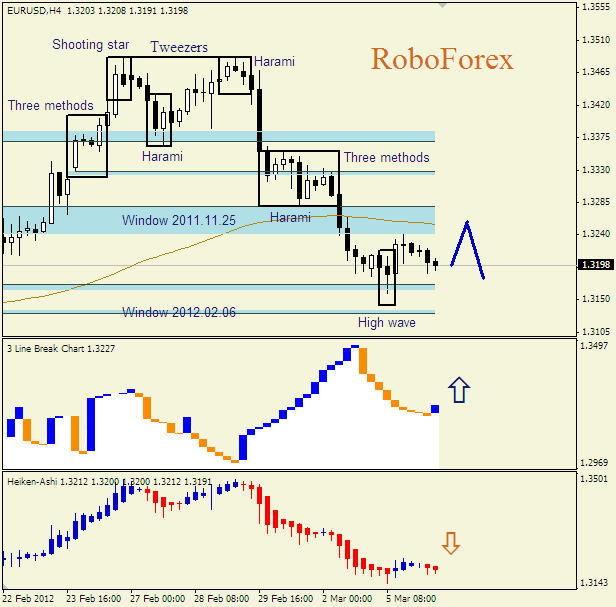Select the Shooting star pattern box
616x607 pixels.
[119, 78]
